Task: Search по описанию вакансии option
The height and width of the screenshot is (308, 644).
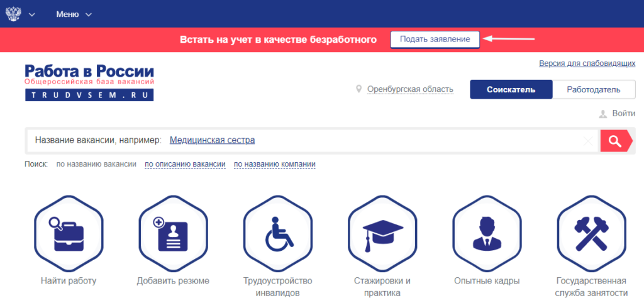Action: [x=185, y=164]
